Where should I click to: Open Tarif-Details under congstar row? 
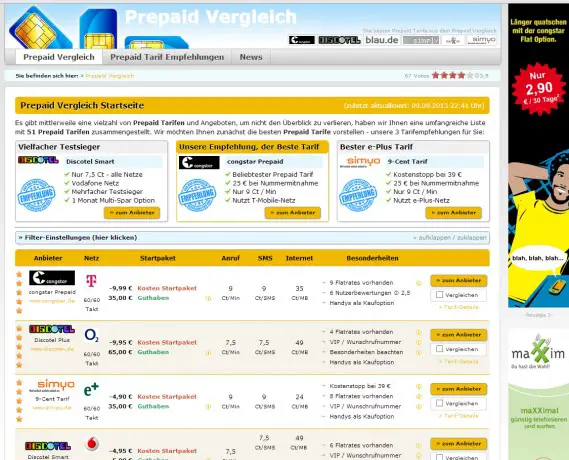[x=458, y=307]
